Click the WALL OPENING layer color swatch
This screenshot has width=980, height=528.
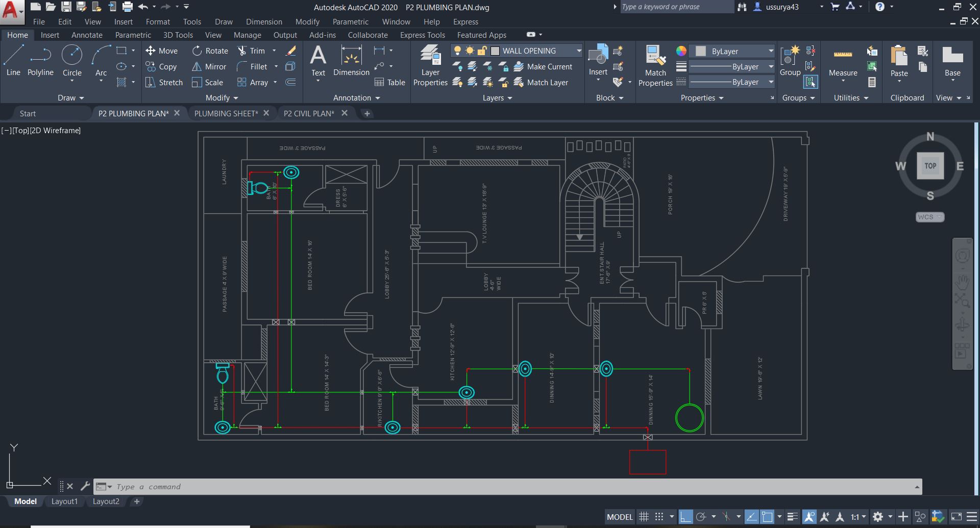[495, 51]
